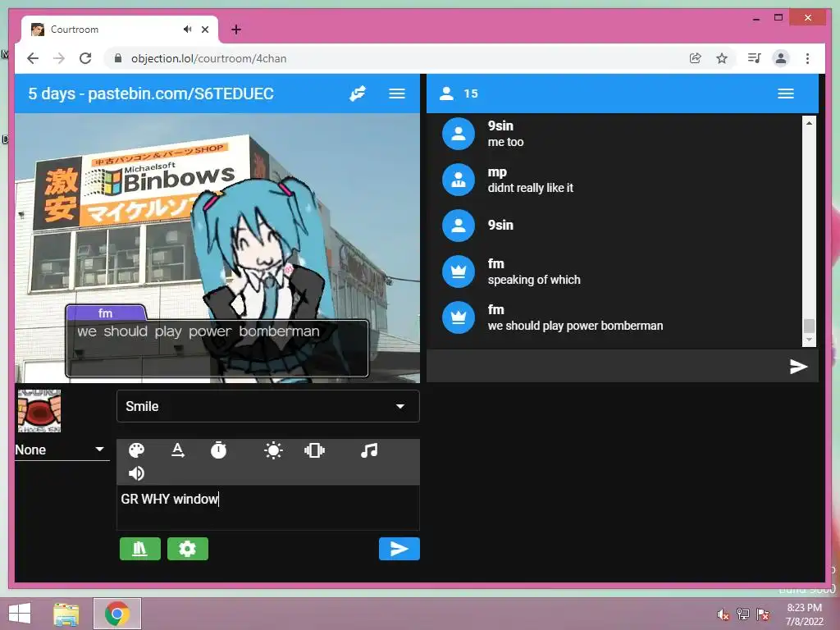Select chat text 'speaking of which'

coord(534,280)
